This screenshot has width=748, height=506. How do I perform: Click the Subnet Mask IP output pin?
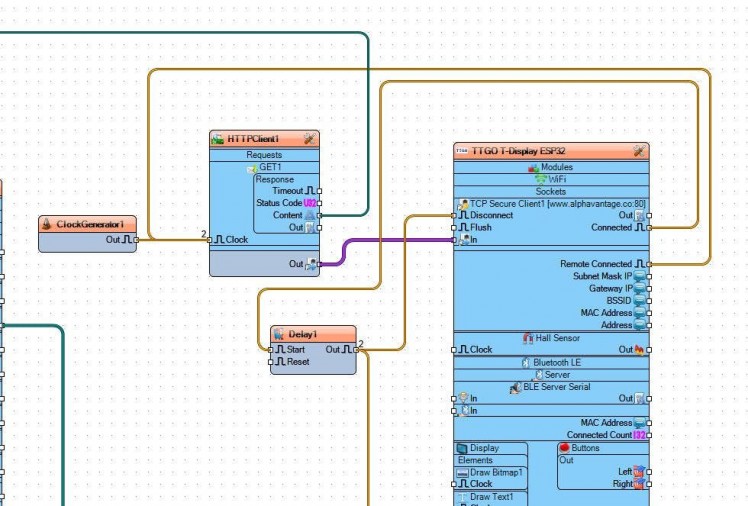pos(648,276)
